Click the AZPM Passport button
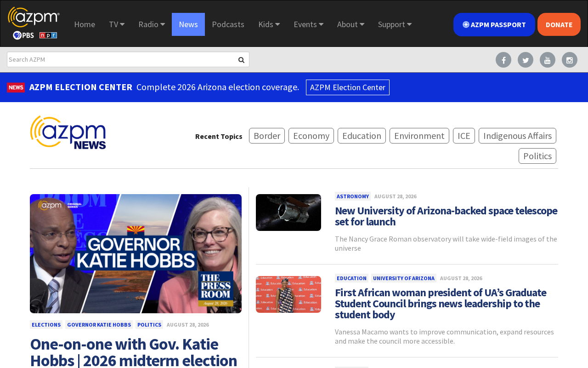The image size is (588, 368). (x=494, y=24)
